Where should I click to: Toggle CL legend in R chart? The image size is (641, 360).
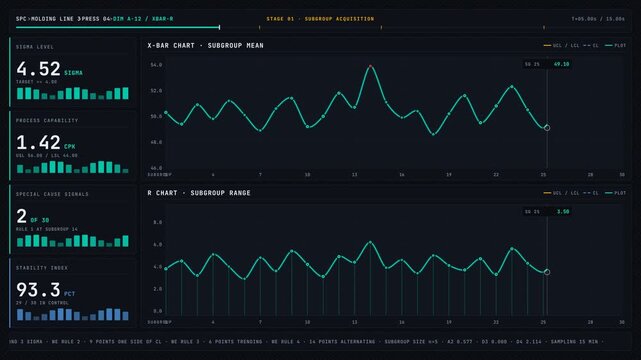591,193
